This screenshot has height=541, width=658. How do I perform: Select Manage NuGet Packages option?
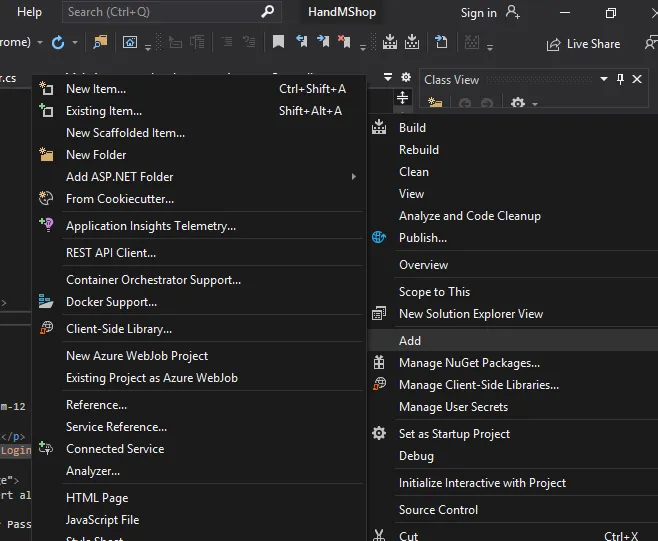click(x=469, y=363)
